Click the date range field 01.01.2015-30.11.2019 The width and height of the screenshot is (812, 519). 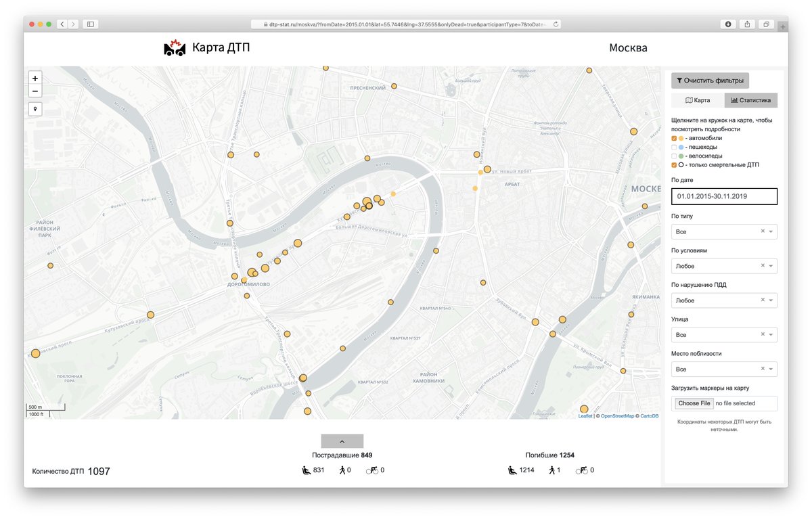(x=724, y=196)
